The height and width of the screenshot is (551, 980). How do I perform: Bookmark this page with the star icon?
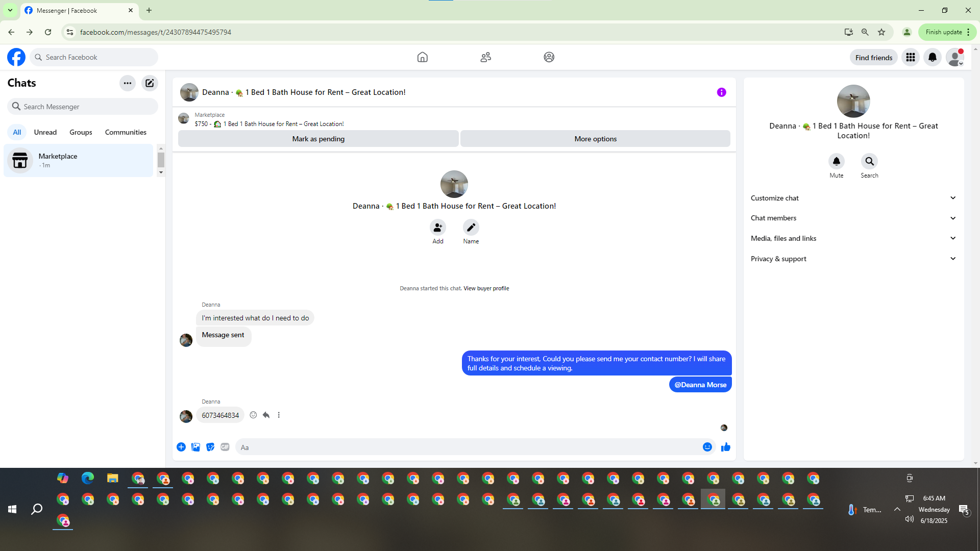point(881,32)
